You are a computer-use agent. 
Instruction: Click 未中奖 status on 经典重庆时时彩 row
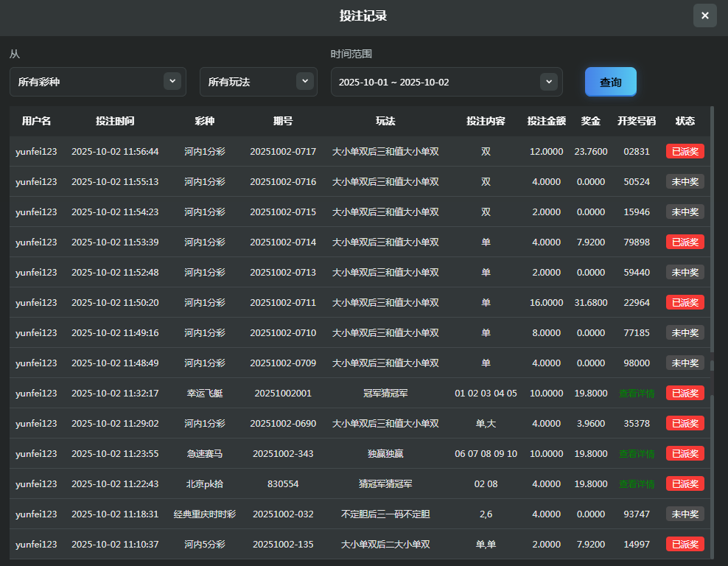(685, 514)
